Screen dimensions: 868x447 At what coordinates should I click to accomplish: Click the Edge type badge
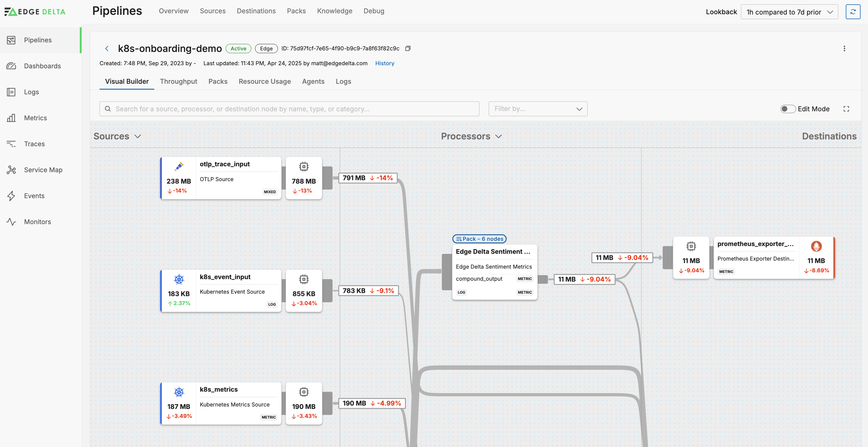pyautogui.click(x=266, y=49)
